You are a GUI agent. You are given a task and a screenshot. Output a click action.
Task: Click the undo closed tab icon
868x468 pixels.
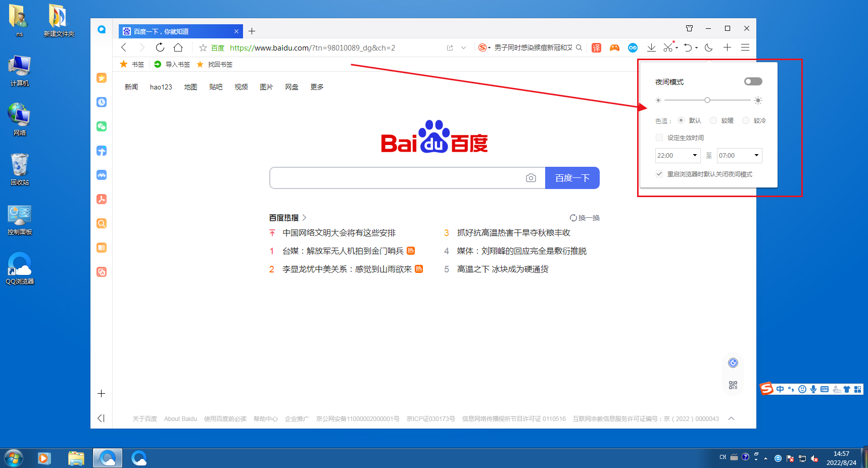coord(688,48)
